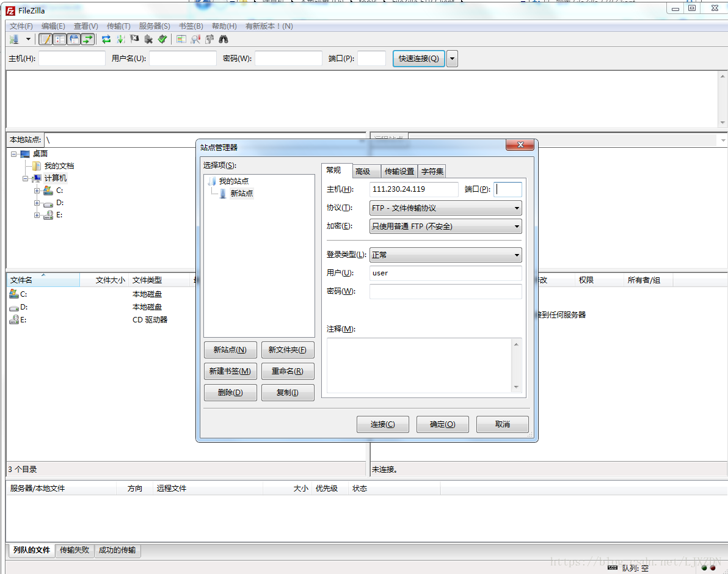Toggle local directory tree display icon
Screen dimensions: 728x574
coord(59,40)
